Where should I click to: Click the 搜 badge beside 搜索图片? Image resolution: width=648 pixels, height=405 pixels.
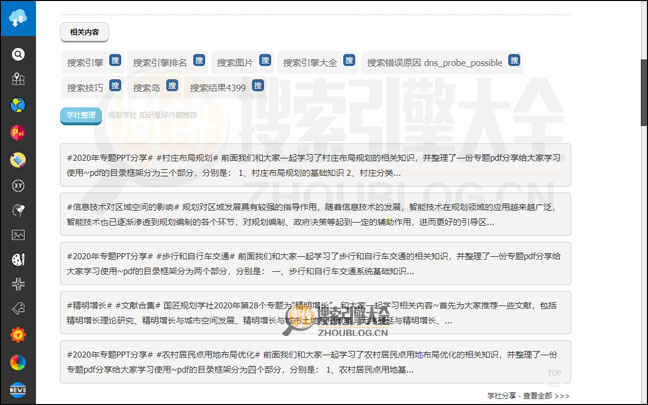click(264, 61)
